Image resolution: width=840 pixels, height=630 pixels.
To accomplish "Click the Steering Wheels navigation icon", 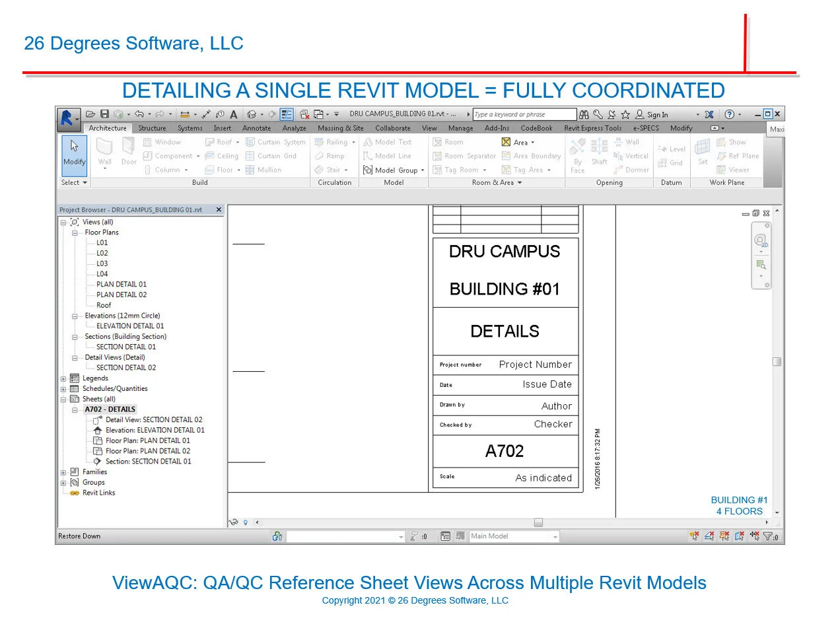I will point(761,240).
